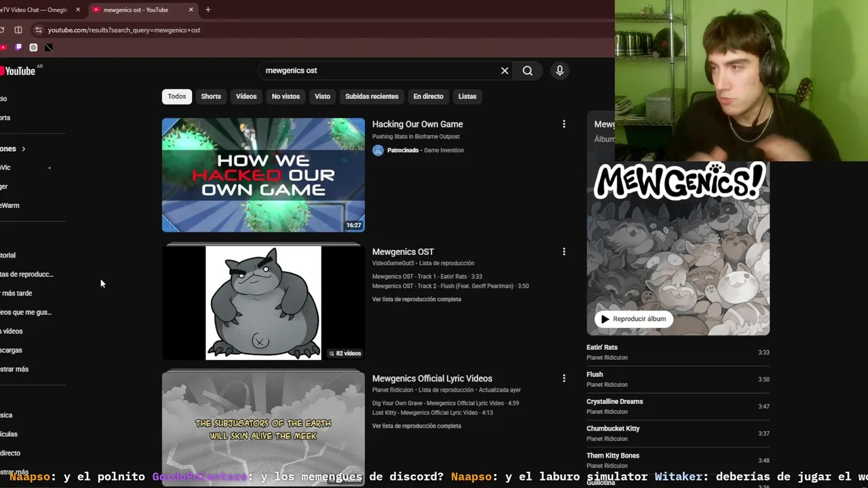
Task: Select the Listas filter chip
Action: 467,96
